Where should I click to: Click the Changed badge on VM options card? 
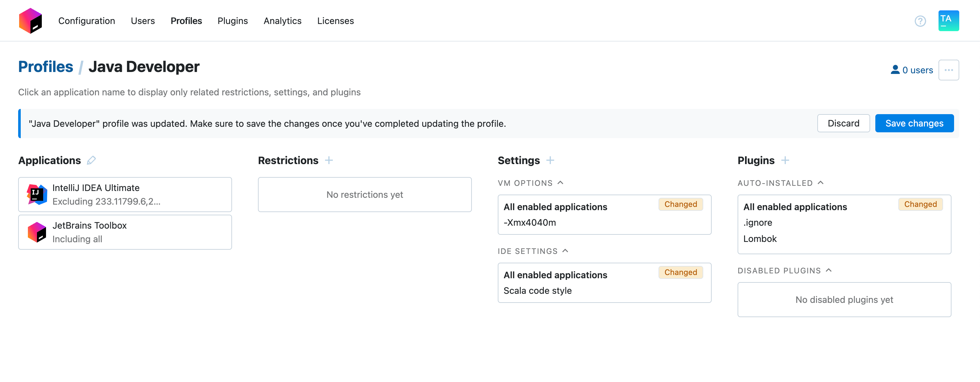[x=680, y=204]
